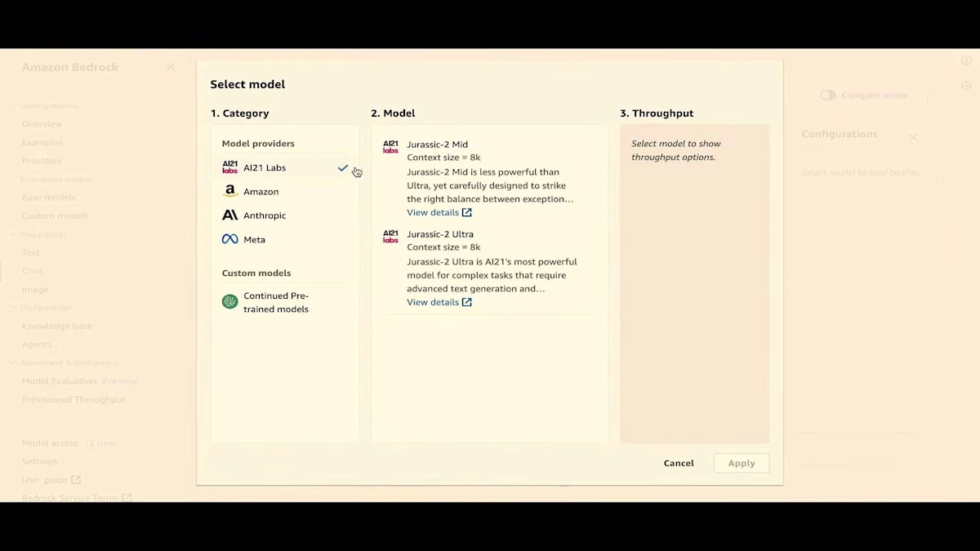Click 'Select model to show throughput options' text
Image resolution: width=980 pixels, height=551 pixels.
pos(676,150)
